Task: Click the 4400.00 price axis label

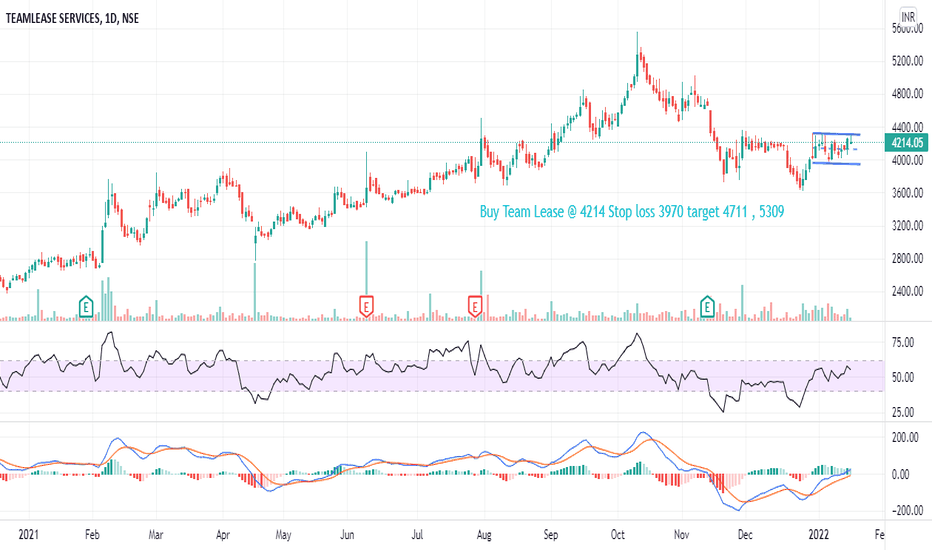Action: click(908, 127)
